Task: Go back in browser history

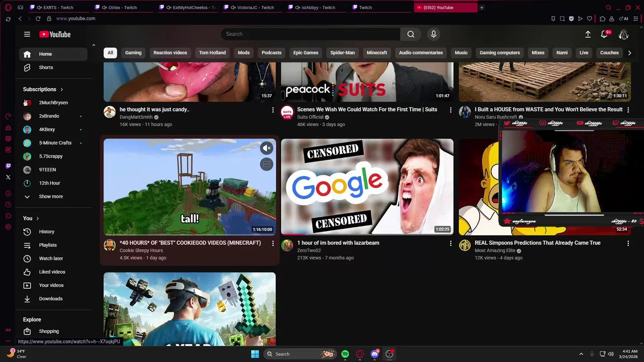Action: [x=20, y=19]
